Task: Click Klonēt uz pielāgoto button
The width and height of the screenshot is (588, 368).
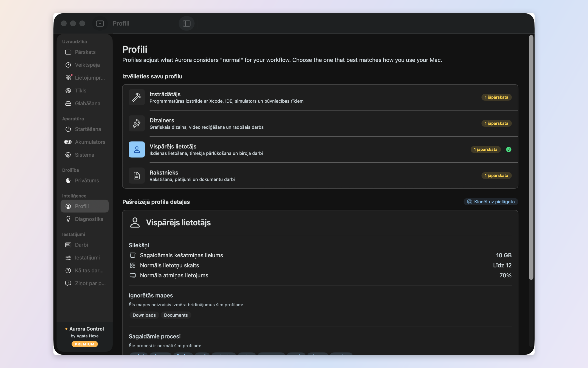Action: pyautogui.click(x=491, y=202)
